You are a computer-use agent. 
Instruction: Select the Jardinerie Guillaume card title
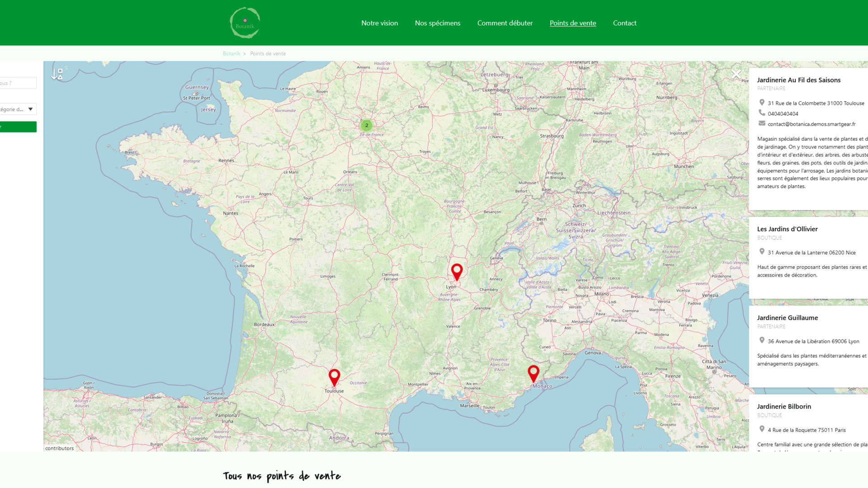point(787,318)
